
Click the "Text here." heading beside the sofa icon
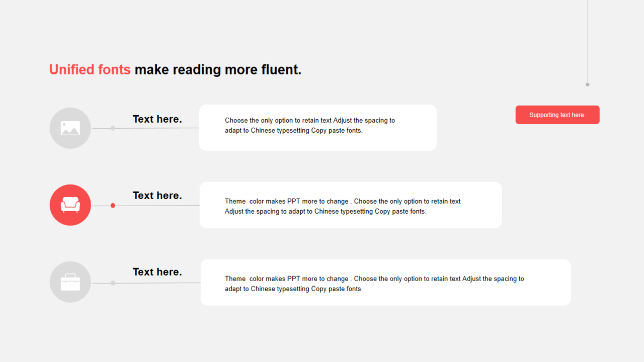click(157, 196)
